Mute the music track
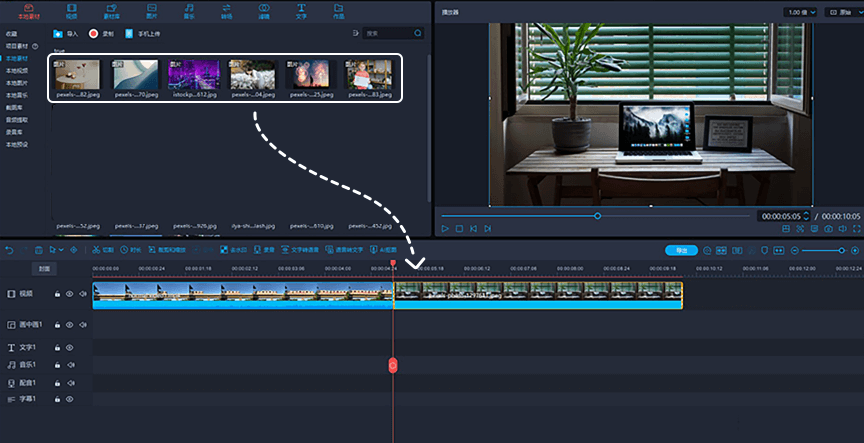Image resolution: width=864 pixels, height=443 pixels. (71, 365)
